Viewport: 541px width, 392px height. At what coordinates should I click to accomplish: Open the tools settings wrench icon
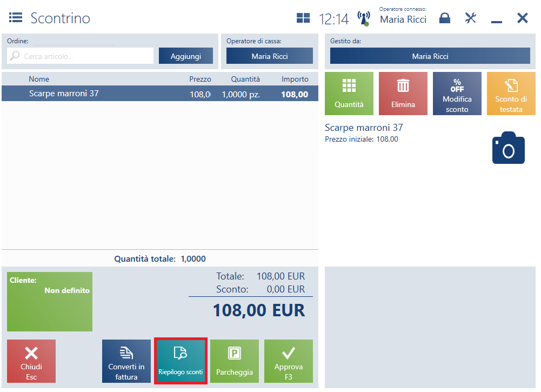tap(470, 18)
